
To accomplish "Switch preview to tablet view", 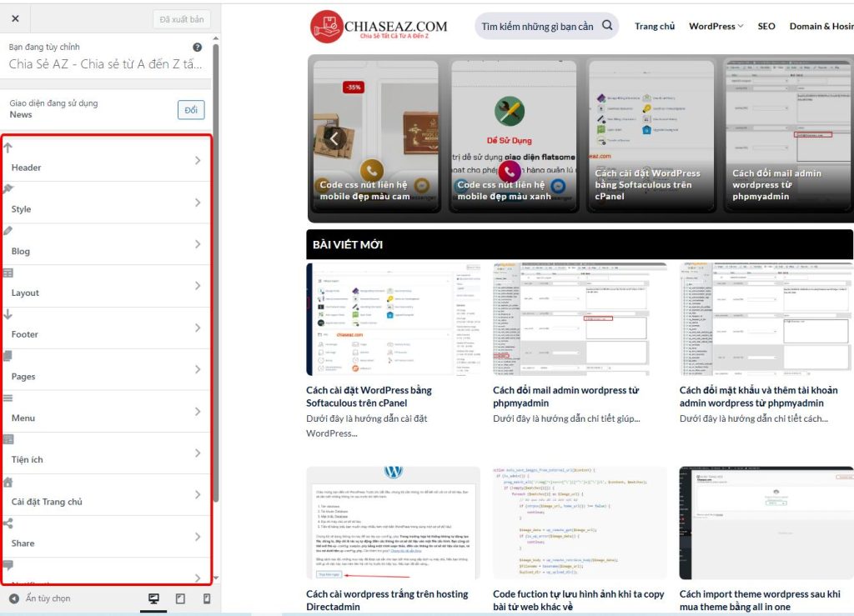I will click(179, 598).
